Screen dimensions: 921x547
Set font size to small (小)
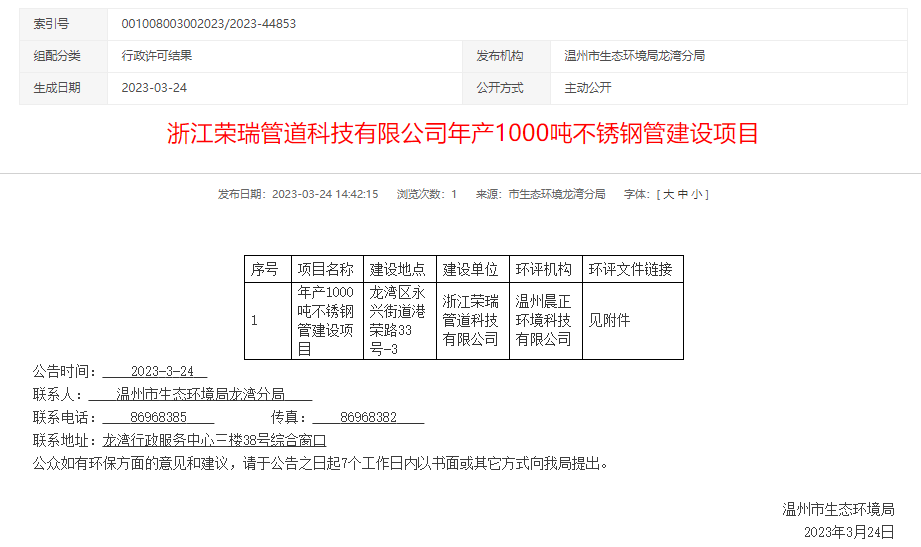point(696,194)
